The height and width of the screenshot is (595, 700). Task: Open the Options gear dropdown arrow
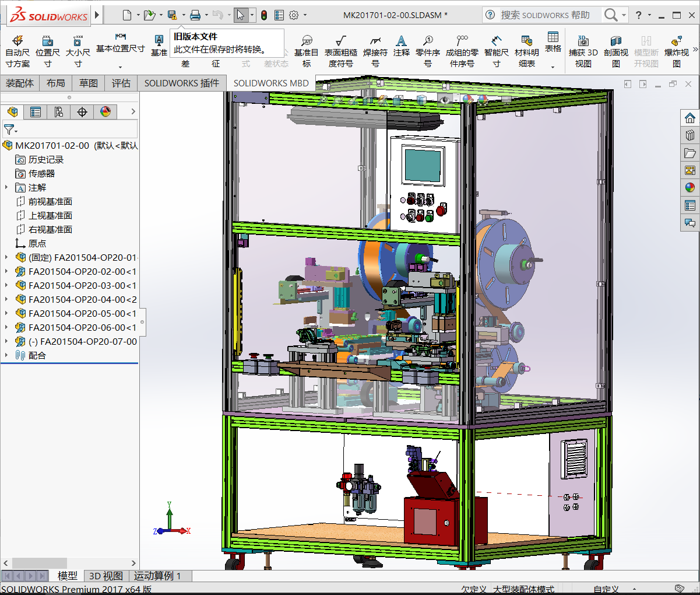(305, 15)
